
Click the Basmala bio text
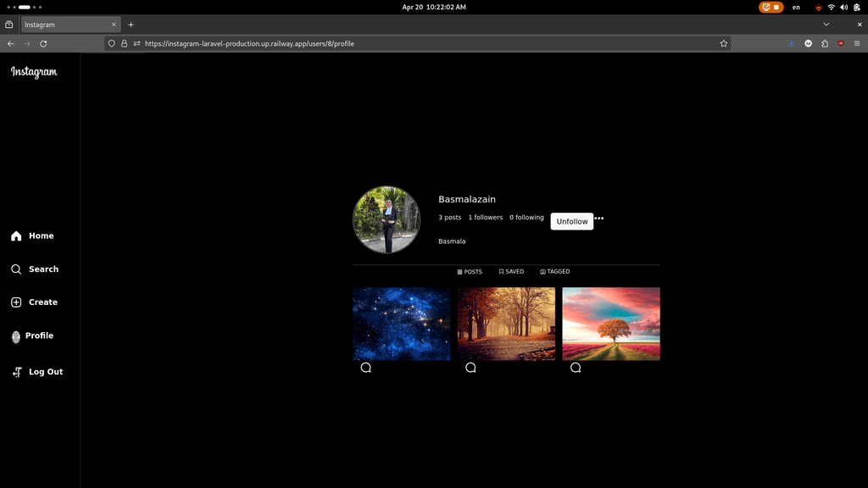[x=452, y=241]
